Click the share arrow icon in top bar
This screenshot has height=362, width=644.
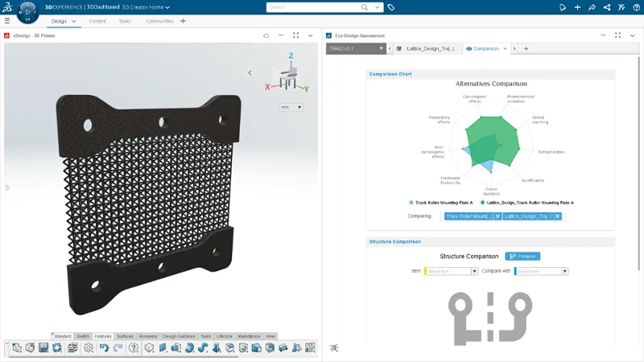click(x=592, y=7)
